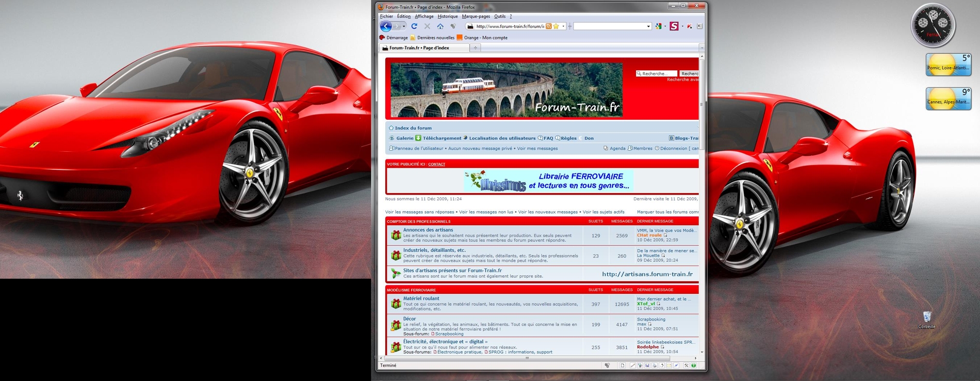Click the Galerie link

(405, 138)
